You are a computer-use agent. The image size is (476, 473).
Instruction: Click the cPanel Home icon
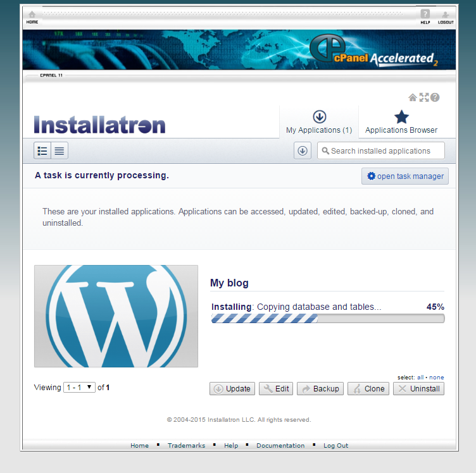point(32,17)
